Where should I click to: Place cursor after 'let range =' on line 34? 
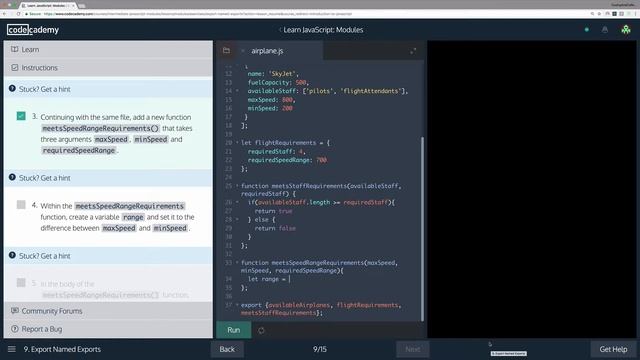pos(289,279)
